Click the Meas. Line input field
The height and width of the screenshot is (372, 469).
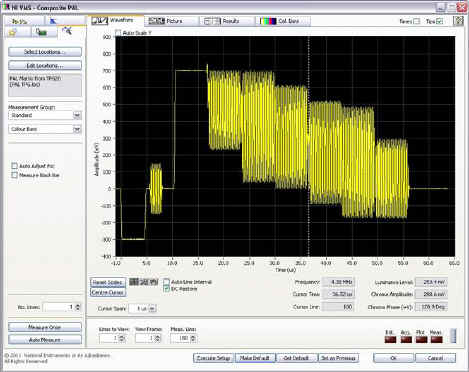(180, 338)
